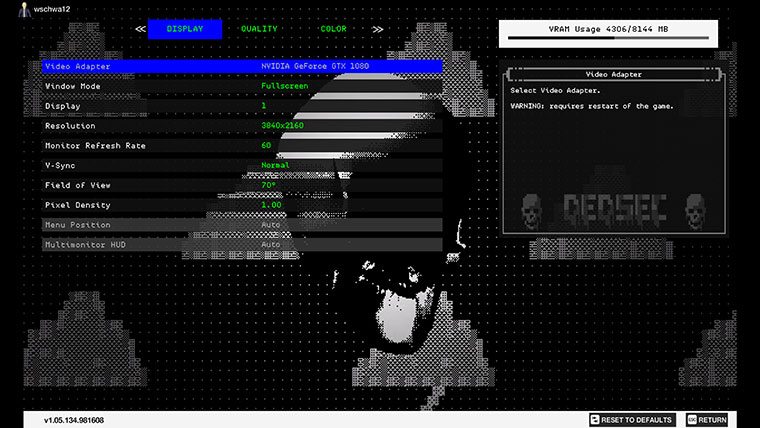Select the Monitor Refresh Rate setting
The image size is (760, 428).
(x=242, y=146)
